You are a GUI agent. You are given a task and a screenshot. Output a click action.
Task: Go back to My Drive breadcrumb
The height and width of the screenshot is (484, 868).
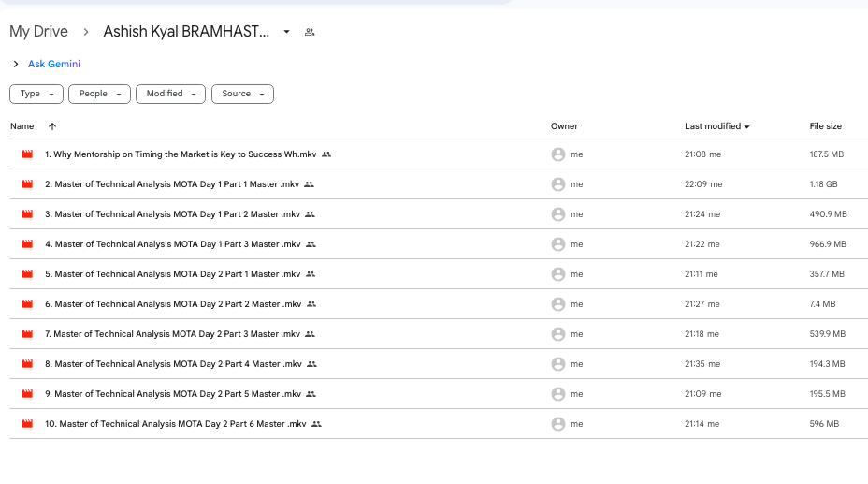point(38,32)
